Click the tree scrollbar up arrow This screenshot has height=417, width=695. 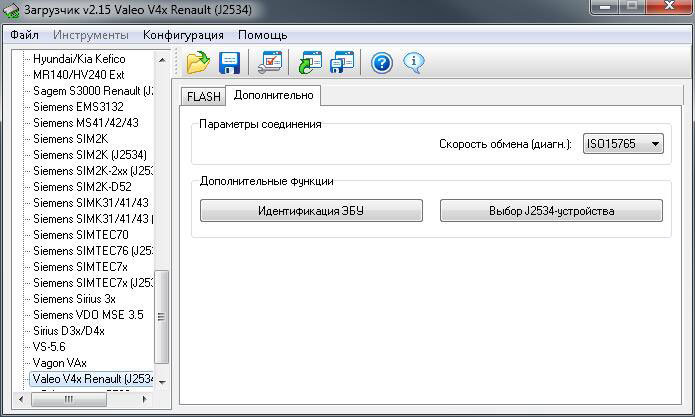[x=162, y=58]
